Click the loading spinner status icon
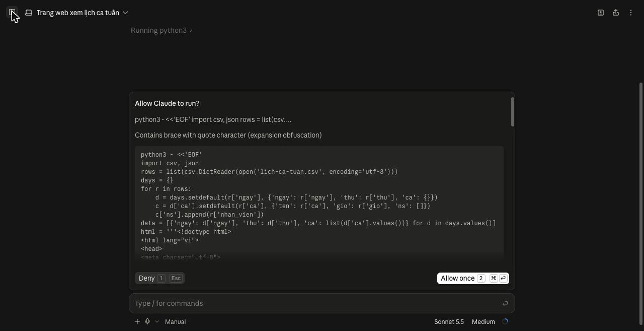644x331 pixels. (x=505, y=321)
